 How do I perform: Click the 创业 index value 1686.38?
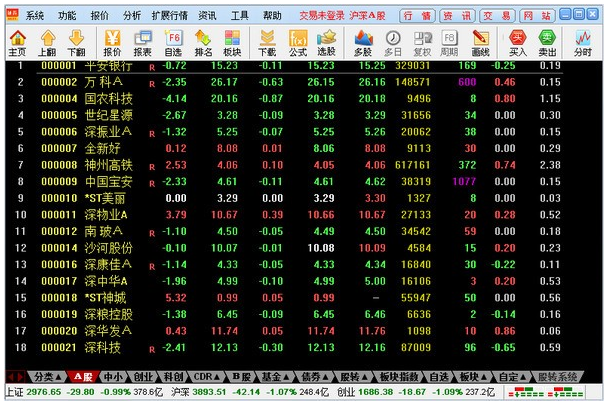[x=374, y=392]
